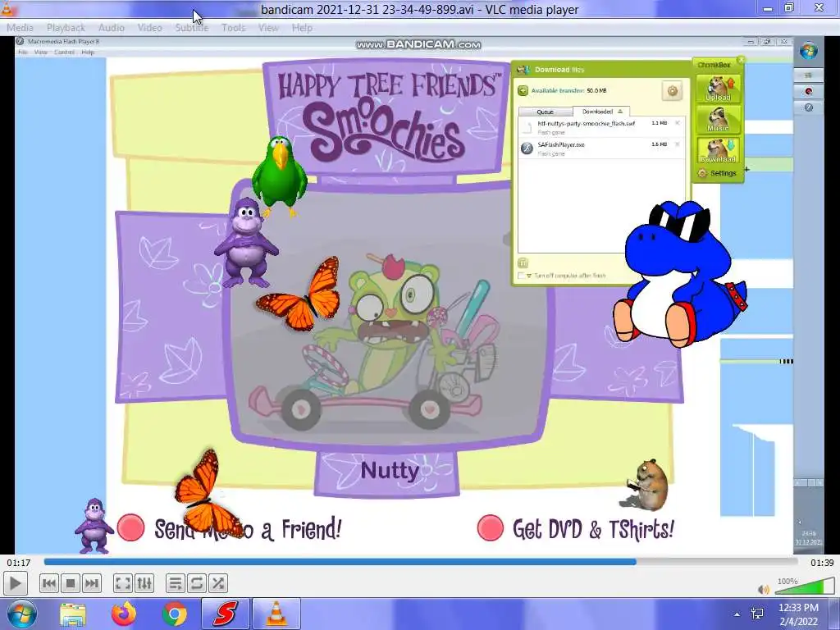Select the Downloaded tab

[x=601, y=112]
